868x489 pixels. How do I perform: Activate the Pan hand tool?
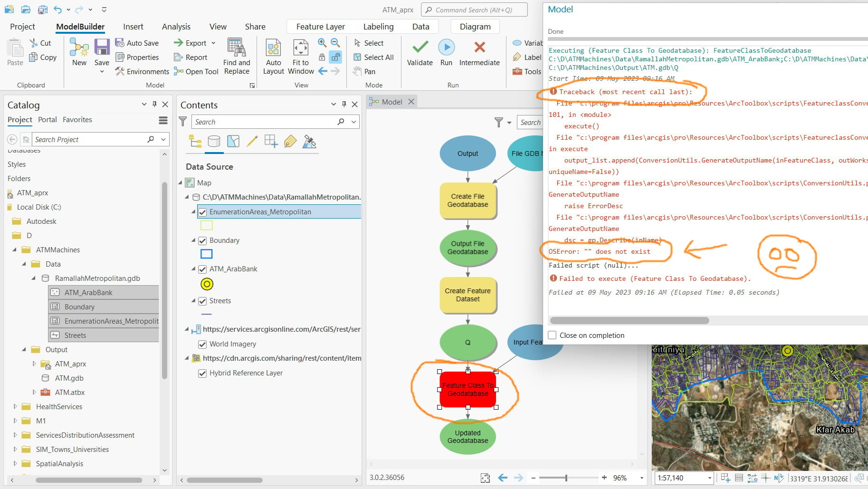(x=364, y=71)
